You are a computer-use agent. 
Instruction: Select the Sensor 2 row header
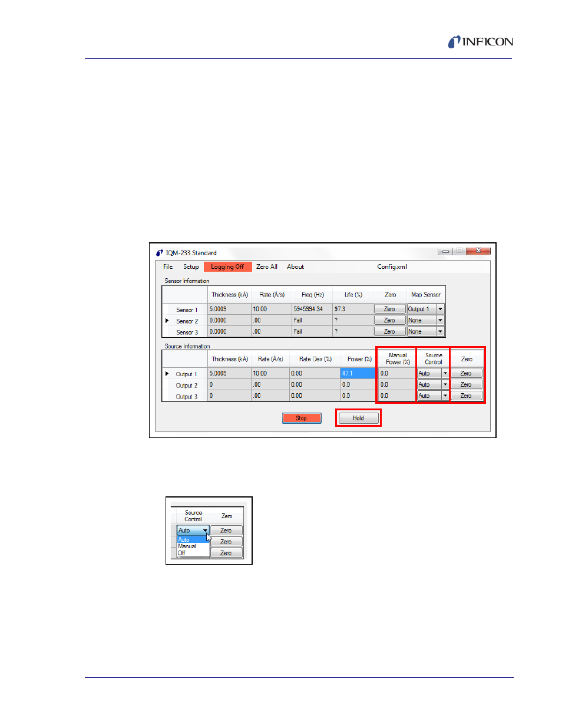coord(185,321)
